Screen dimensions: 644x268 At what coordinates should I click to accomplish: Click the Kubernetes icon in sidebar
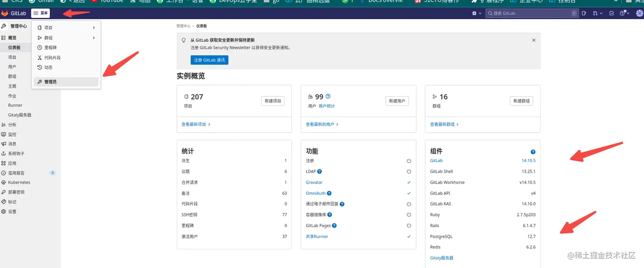tap(3, 182)
